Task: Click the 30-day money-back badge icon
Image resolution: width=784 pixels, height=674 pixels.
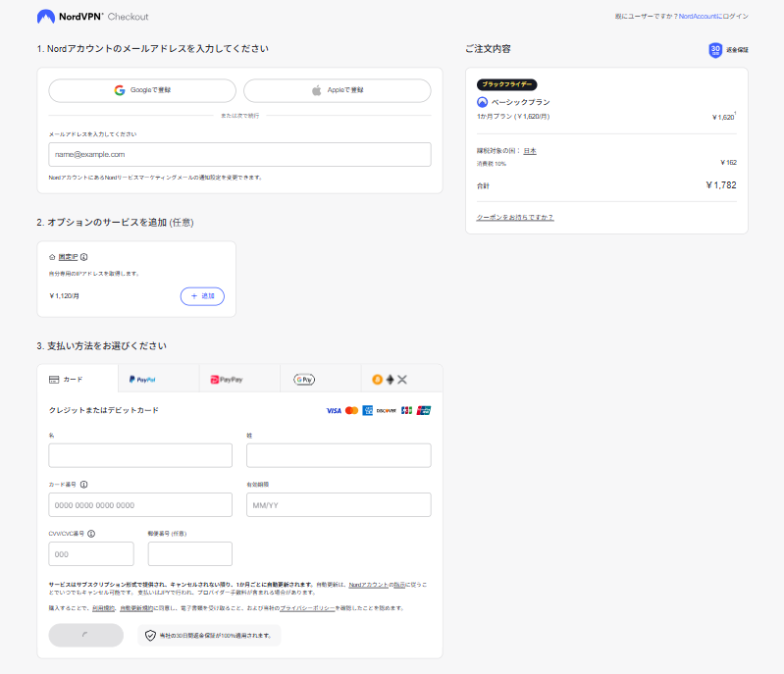Action: [715, 49]
